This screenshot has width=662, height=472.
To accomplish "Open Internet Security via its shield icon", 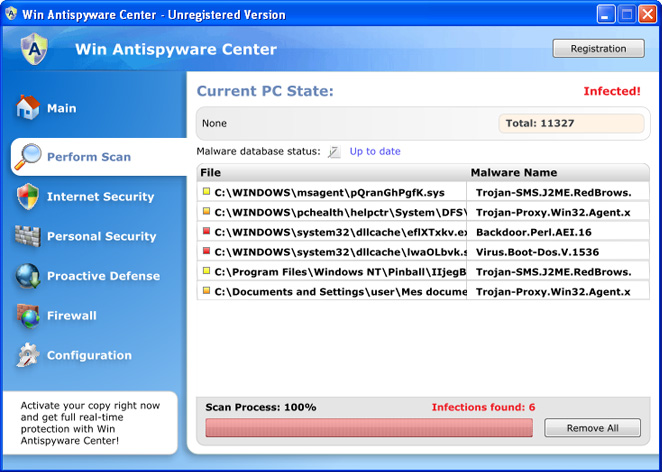I will point(28,196).
